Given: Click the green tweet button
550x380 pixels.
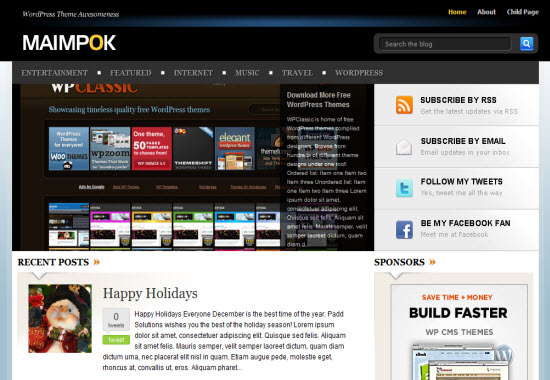Looking at the screenshot, I should coord(116,340).
